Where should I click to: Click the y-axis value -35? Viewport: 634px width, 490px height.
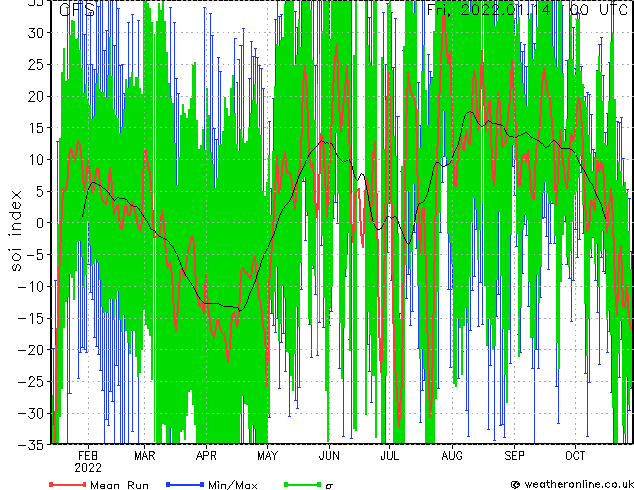[x=32, y=445]
